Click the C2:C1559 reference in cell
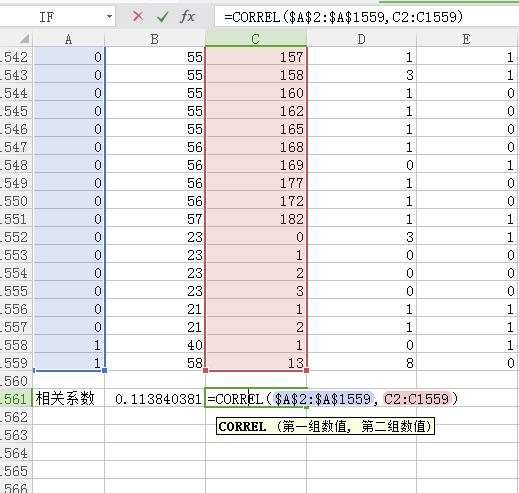Viewport: 519px width, 493px height. [x=417, y=399]
